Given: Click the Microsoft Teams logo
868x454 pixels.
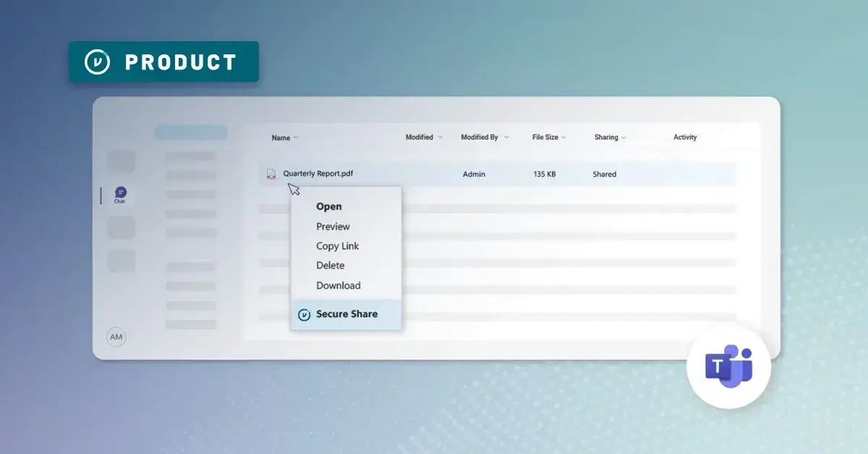Looking at the screenshot, I should [x=729, y=368].
